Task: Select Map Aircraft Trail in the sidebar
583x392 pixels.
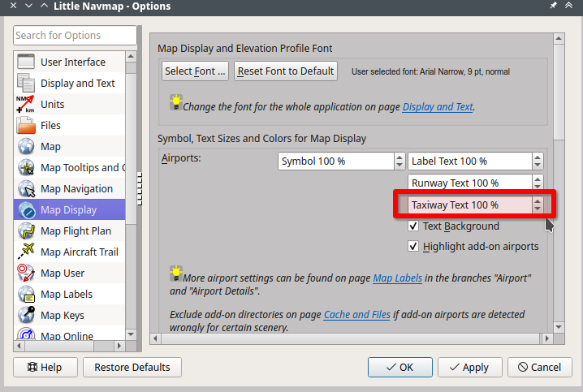Action: click(x=71, y=252)
